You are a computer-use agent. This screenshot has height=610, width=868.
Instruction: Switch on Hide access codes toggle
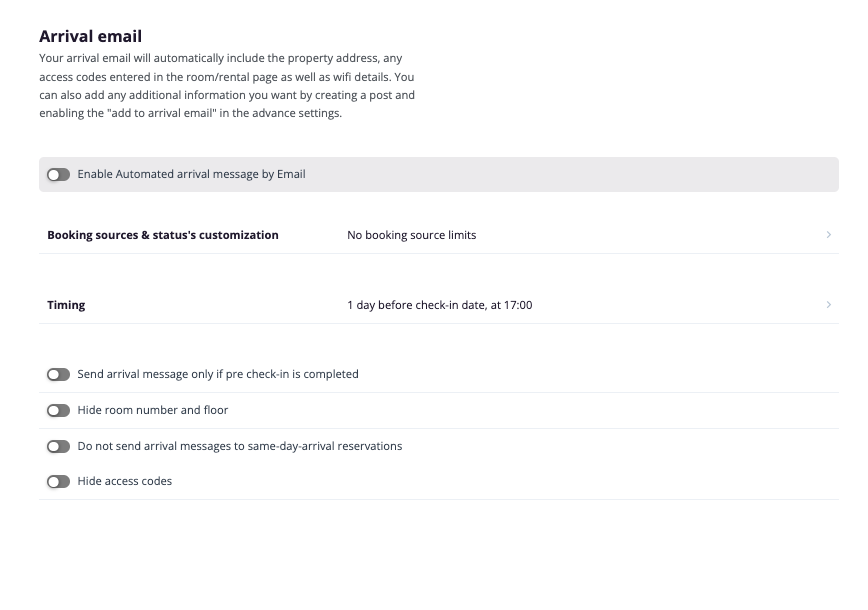click(x=58, y=482)
